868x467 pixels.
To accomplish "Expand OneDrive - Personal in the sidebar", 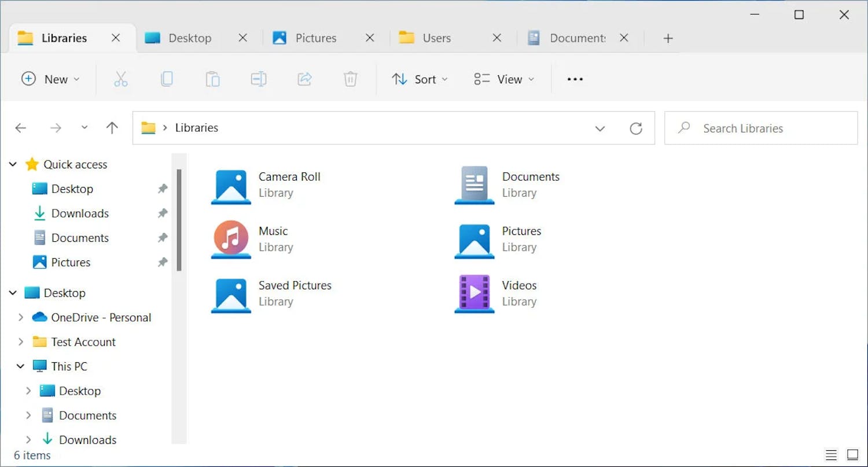I will pos(21,317).
